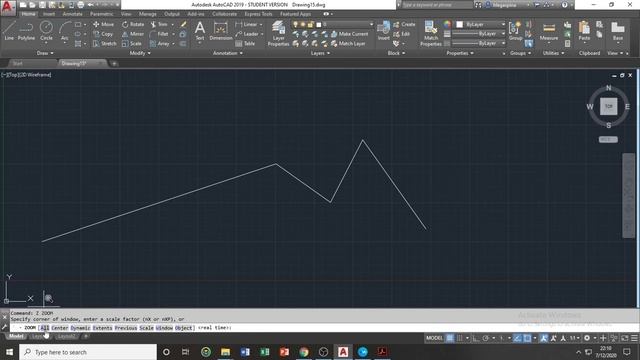Click the Move tool
The width and height of the screenshot is (640, 360).
[x=104, y=24]
